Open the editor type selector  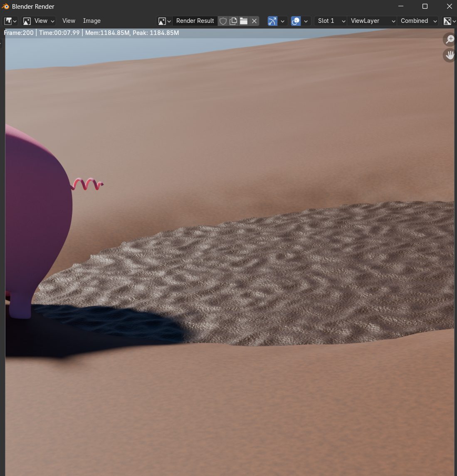(x=10, y=21)
